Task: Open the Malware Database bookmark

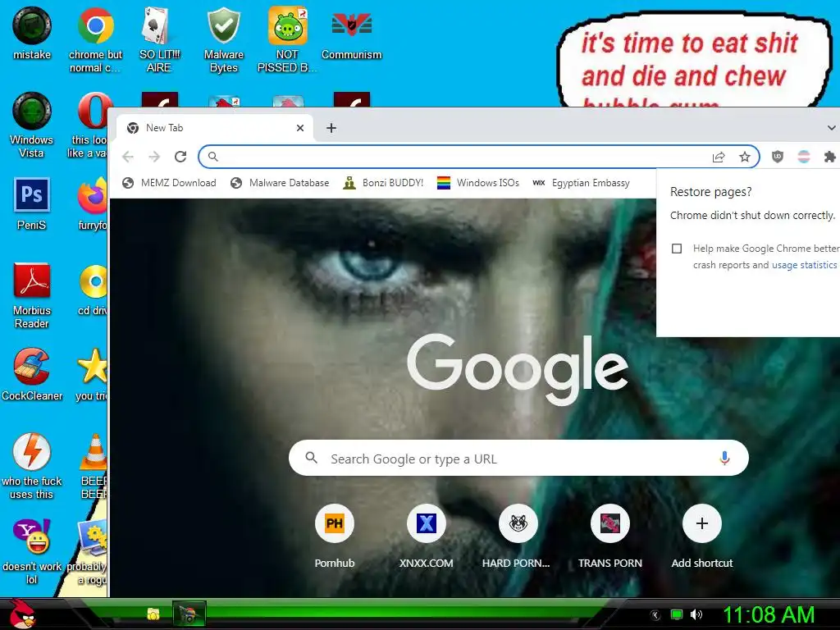Action: click(x=280, y=183)
